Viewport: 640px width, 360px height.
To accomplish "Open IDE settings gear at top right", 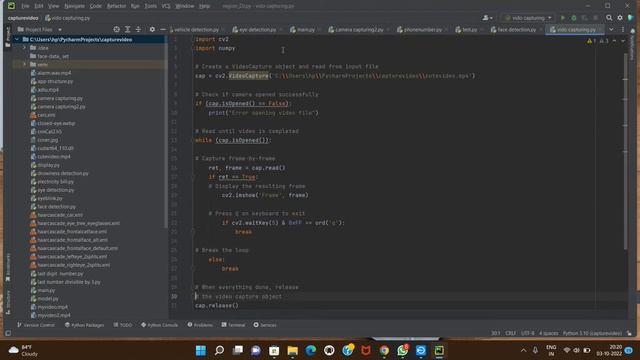I will pyautogui.click(x=620, y=18).
